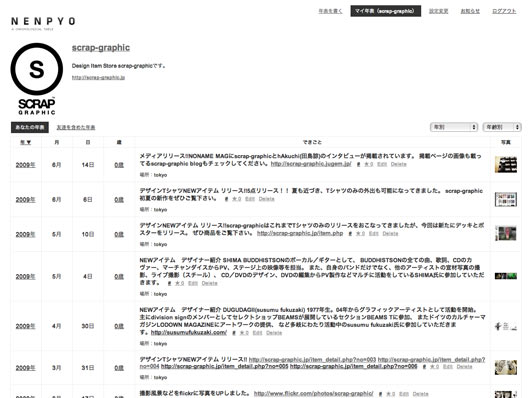This screenshot has height=398, width=530.
Task: Open the second filter dropdown at far right
Action: tap(502, 127)
